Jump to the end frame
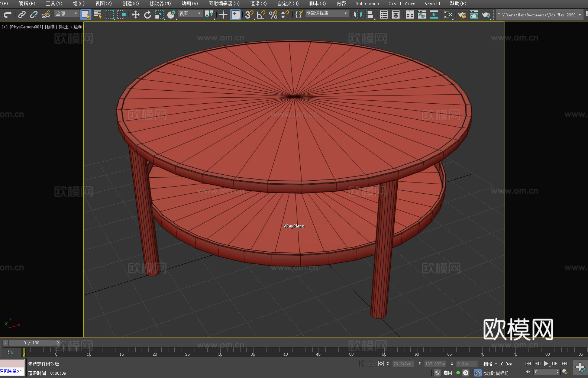588x378 pixels. [565, 364]
